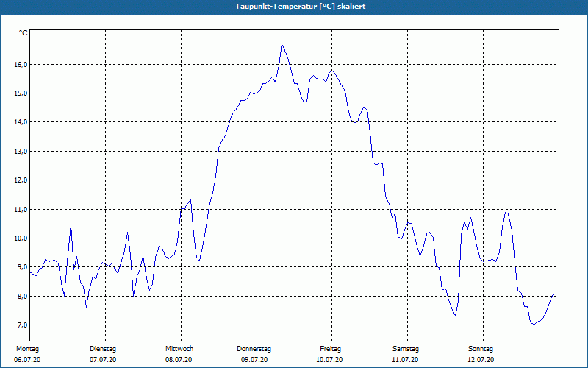Select the 9,0 y-axis value
The height and width of the screenshot is (368, 588).
point(23,267)
